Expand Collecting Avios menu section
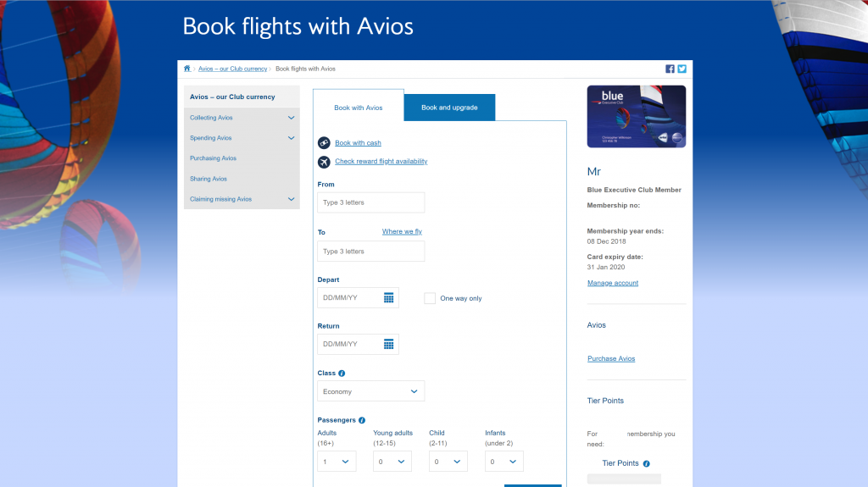Screen dimensions: 868x487 click(292, 118)
